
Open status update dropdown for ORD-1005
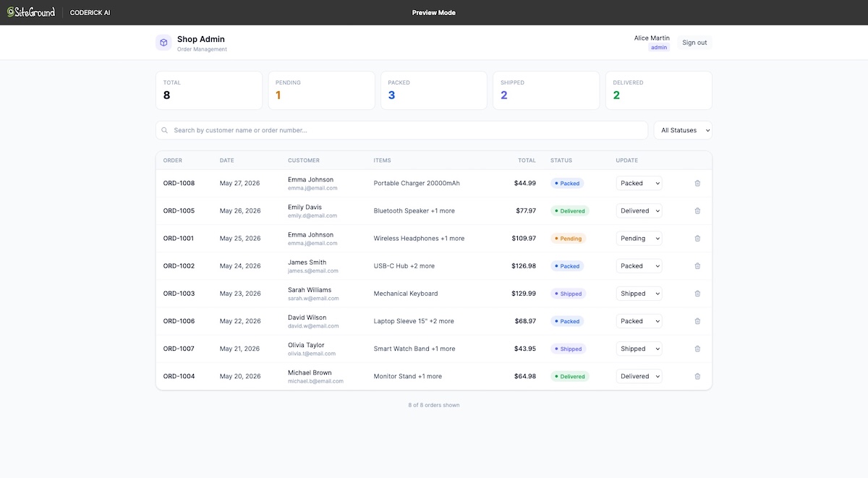coord(639,210)
